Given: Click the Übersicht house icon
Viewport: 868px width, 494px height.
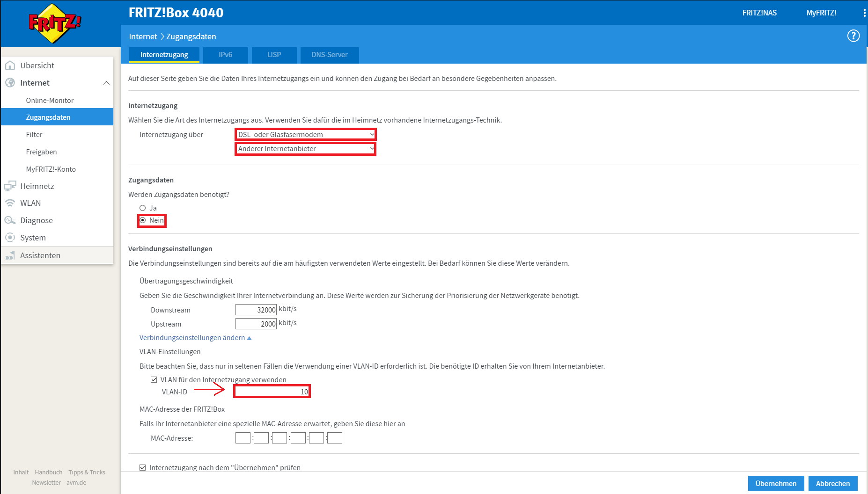Looking at the screenshot, I should pos(10,65).
